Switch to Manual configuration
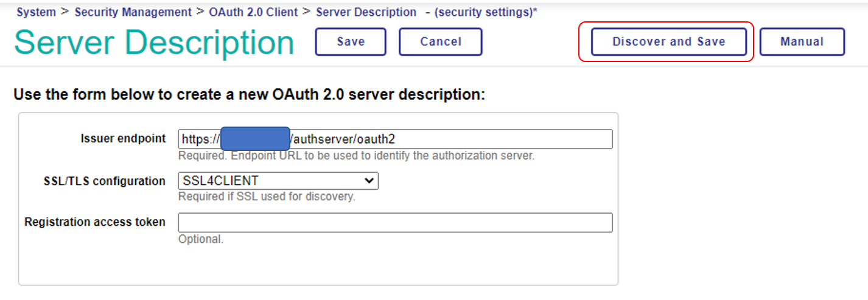The image size is (868, 300). click(802, 42)
